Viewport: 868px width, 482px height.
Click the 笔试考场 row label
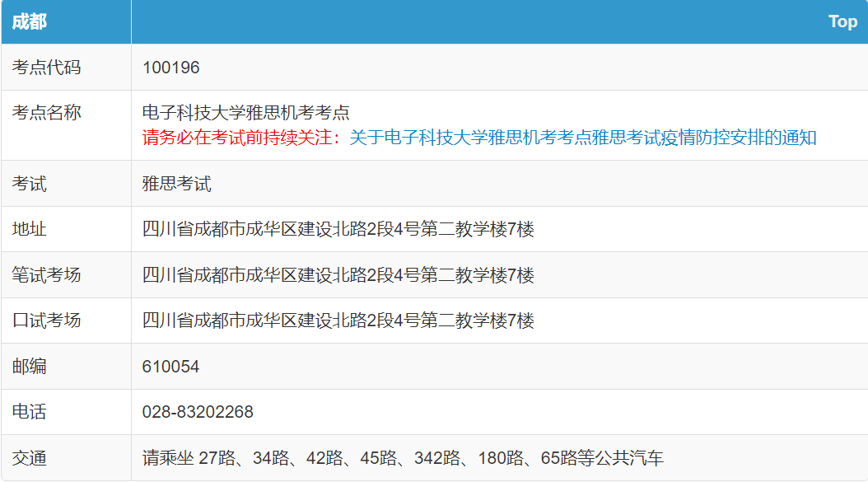[47, 275]
